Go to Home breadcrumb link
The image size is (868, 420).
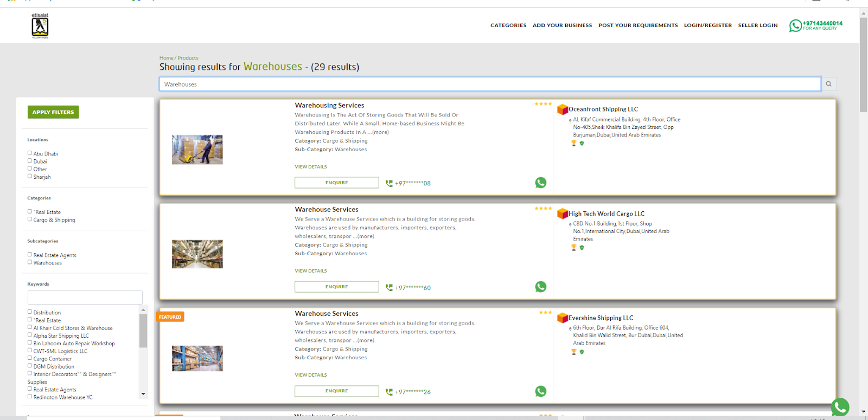[166, 58]
